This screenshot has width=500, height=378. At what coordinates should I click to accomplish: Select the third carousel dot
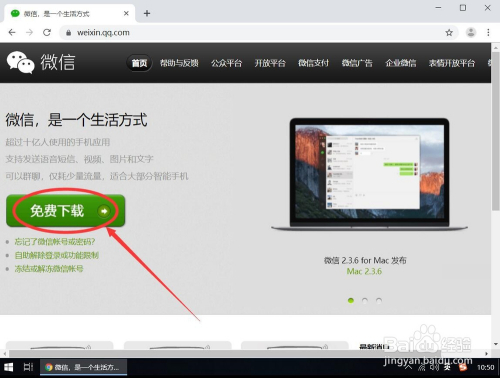[x=379, y=301]
